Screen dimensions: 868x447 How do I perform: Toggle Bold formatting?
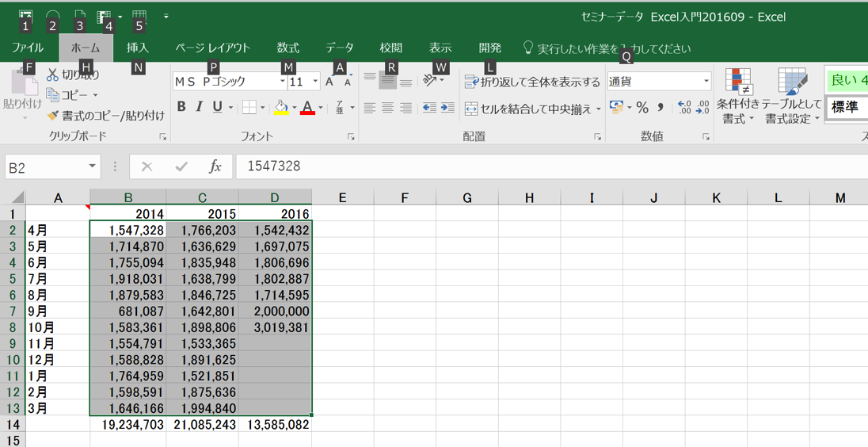point(181,107)
